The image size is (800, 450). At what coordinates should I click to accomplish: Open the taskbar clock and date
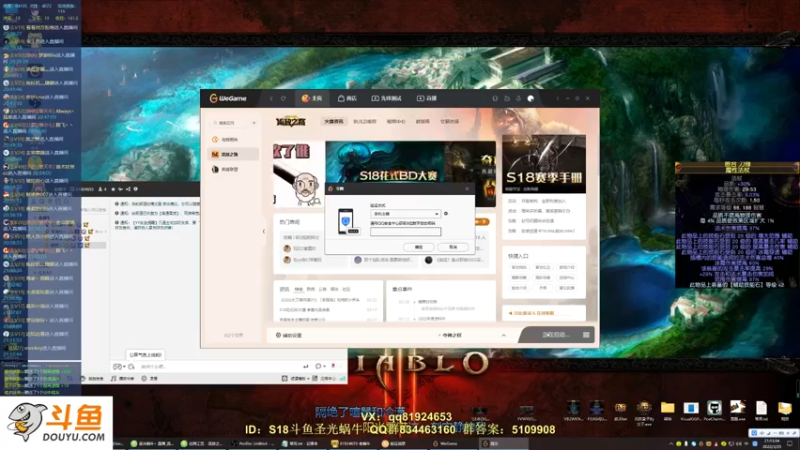(774, 444)
